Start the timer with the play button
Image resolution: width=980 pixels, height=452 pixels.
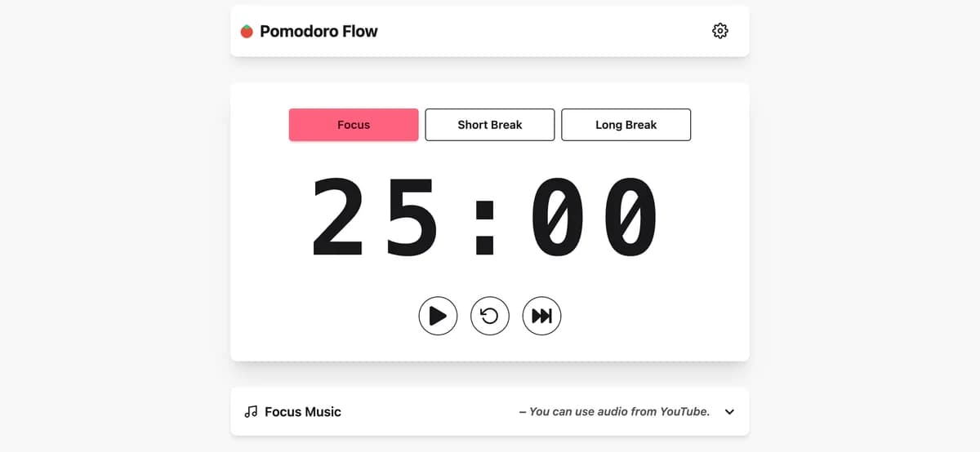(x=438, y=316)
